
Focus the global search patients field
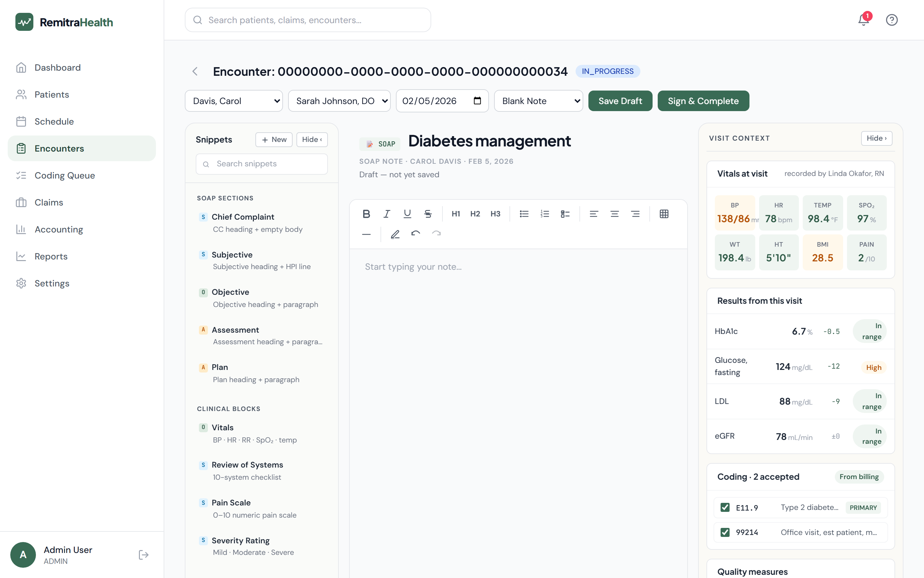tap(308, 20)
